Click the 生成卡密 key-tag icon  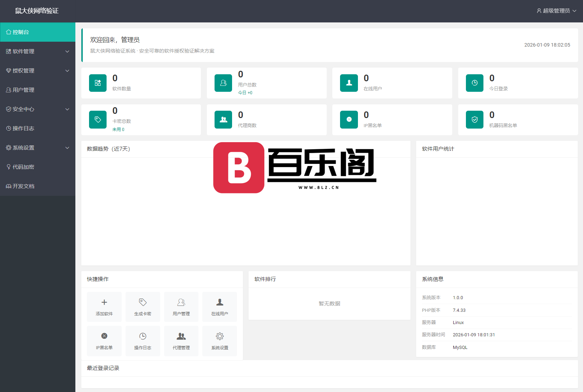pos(143,302)
